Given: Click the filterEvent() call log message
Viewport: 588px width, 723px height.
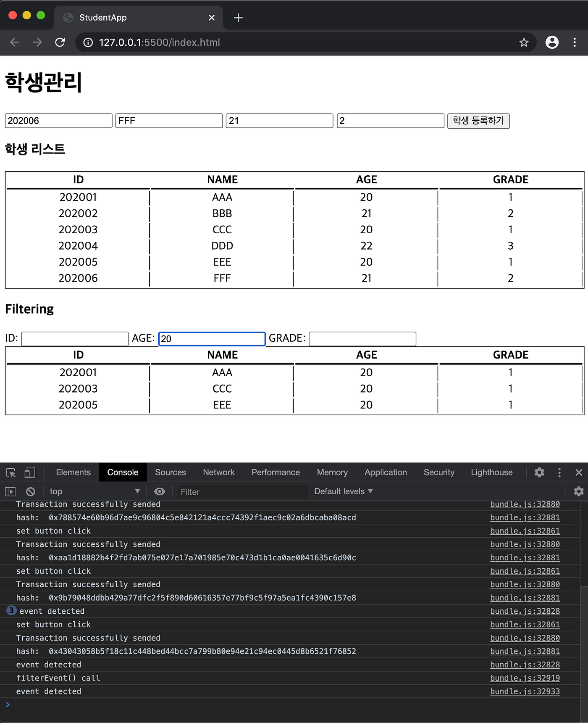Looking at the screenshot, I should 58,678.
